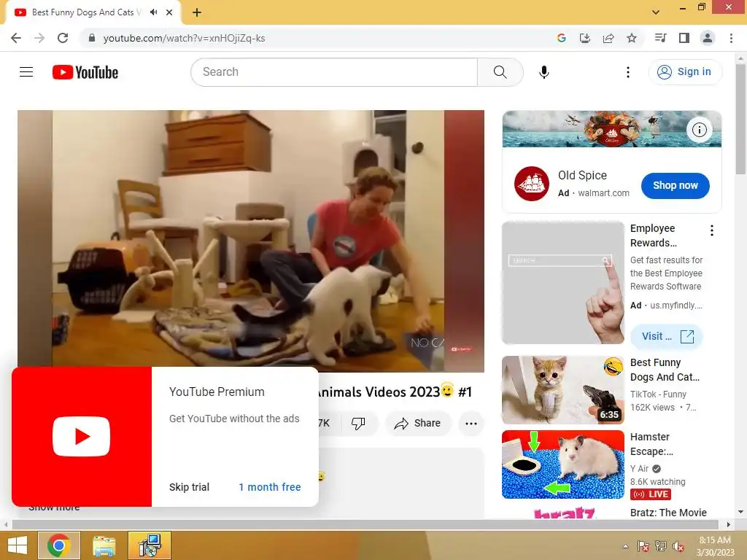
Task: Click the Hamster Escape video title
Action: pos(651,444)
